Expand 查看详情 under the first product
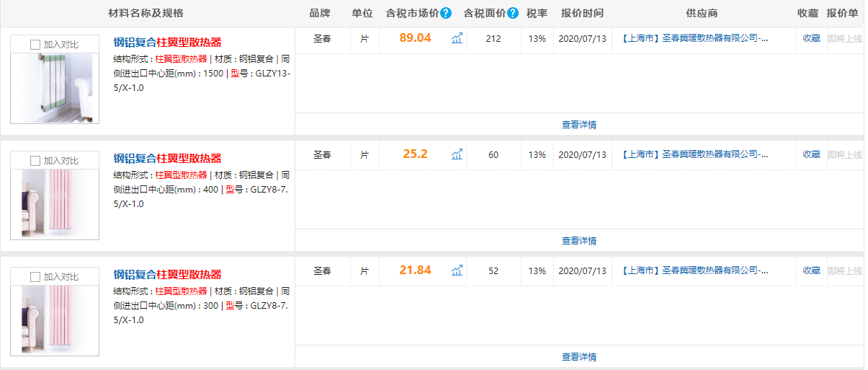This screenshot has width=868, height=370. [x=579, y=125]
